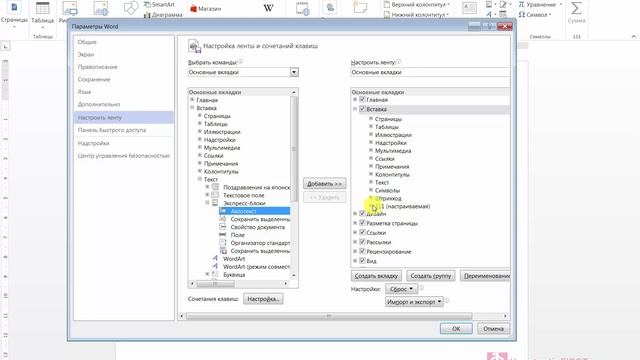Click the Отмена button
This screenshot has width=640, height=360.
coord(493,329)
